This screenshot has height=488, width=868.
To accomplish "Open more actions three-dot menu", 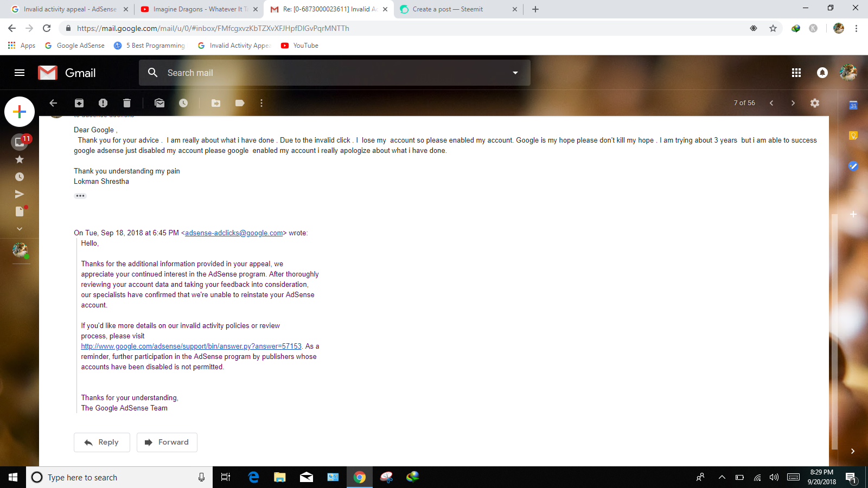I will coord(261,103).
